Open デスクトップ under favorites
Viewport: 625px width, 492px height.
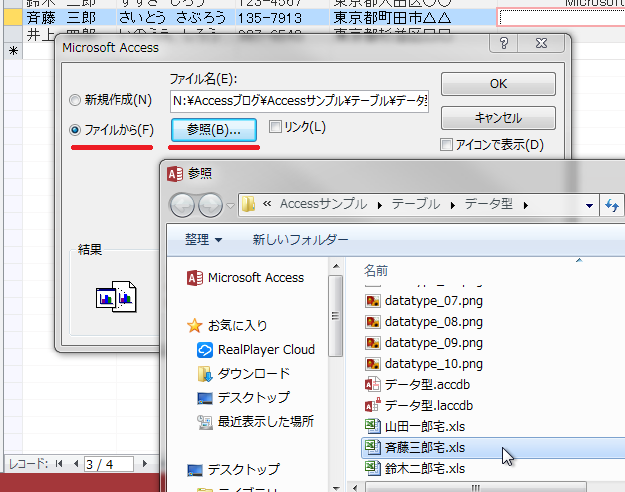click(x=254, y=398)
